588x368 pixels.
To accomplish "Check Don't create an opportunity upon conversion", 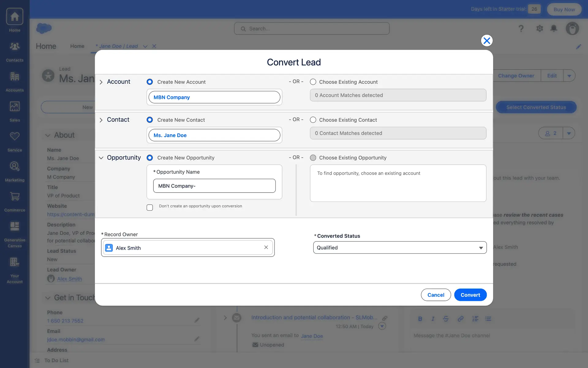I will click(x=150, y=208).
